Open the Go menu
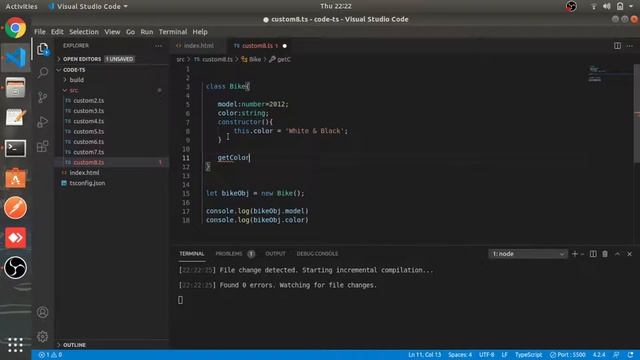Image resolution: width=640 pixels, height=360 pixels. click(130, 32)
